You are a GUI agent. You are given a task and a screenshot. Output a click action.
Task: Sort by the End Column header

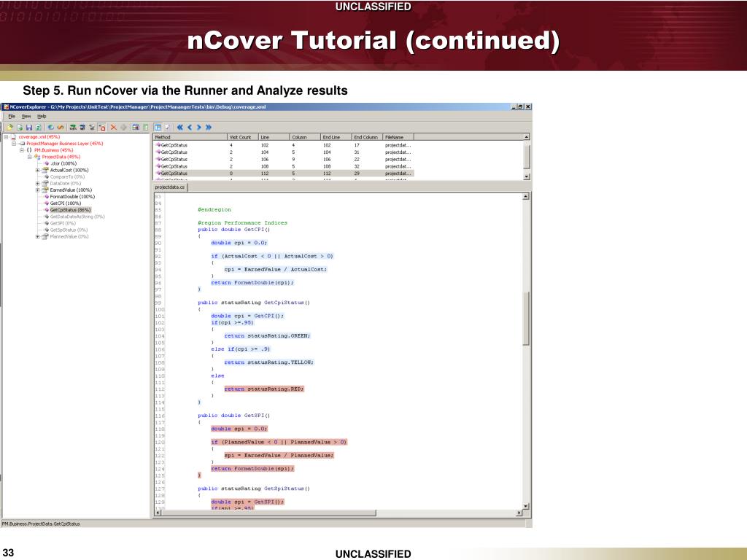[x=368, y=137]
